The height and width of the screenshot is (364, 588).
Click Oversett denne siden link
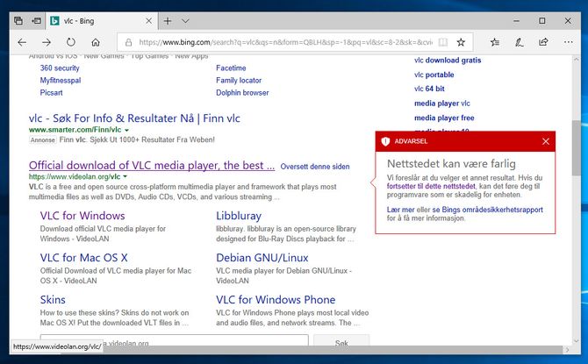coord(315,167)
